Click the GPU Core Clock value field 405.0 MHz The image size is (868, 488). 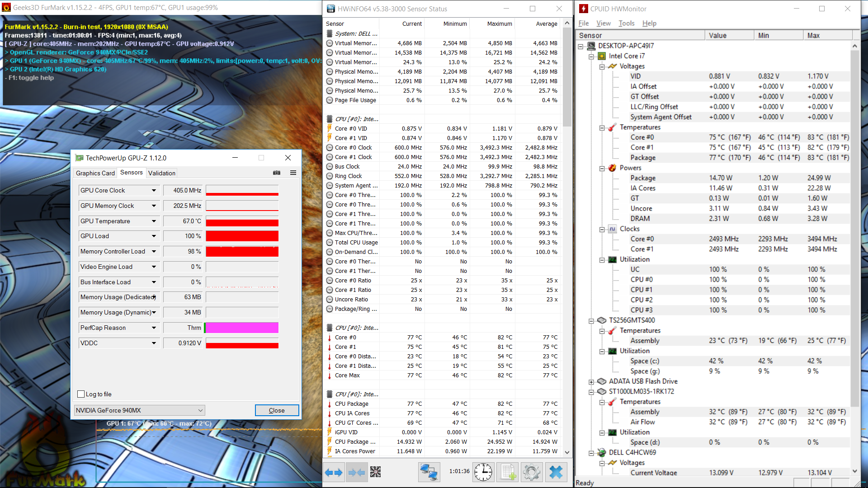click(184, 191)
